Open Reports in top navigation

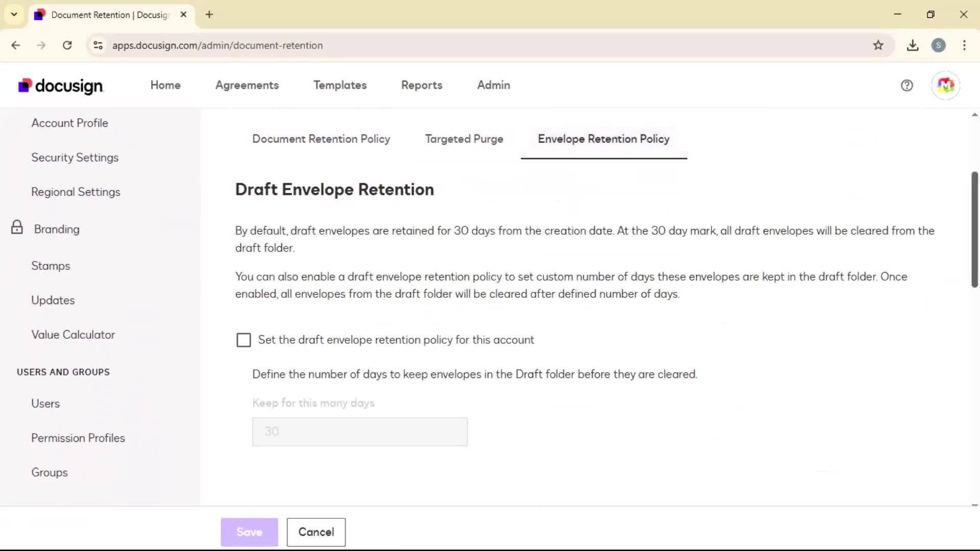click(422, 85)
